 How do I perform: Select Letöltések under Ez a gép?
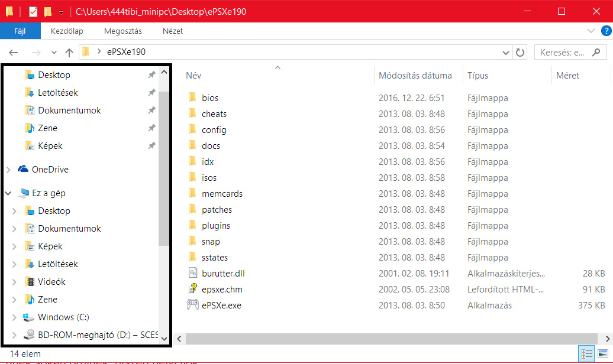[58, 264]
